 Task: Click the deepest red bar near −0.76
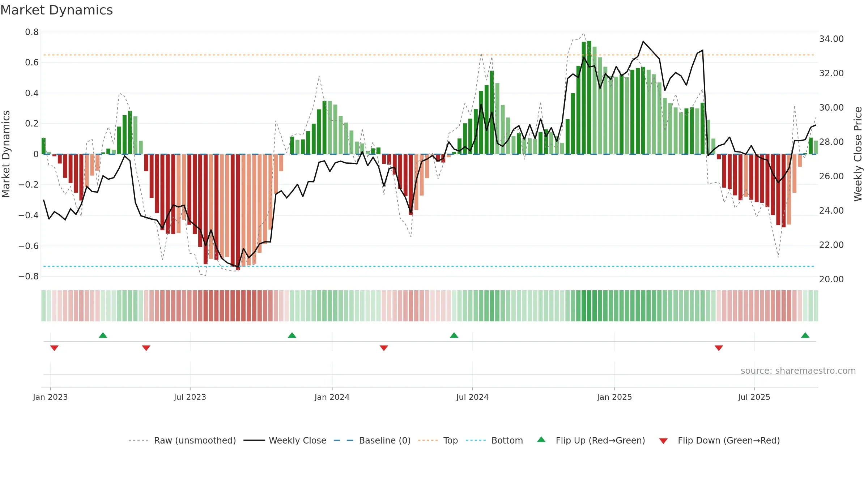tap(238, 212)
